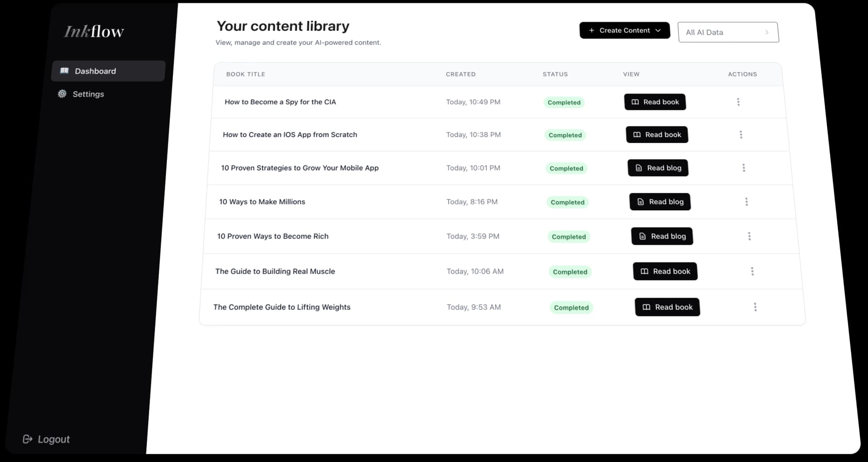
Task: Read book How to Become a Spy
Action: pos(655,102)
